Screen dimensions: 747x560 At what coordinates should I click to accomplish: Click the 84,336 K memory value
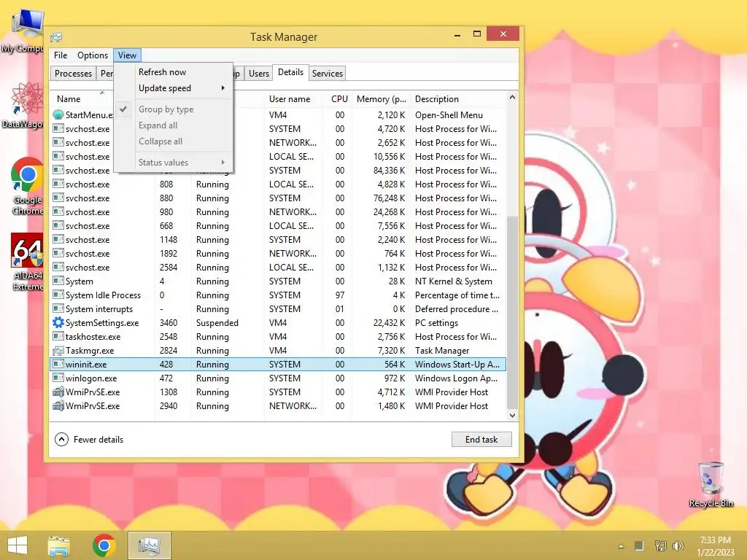click(389, 171)
